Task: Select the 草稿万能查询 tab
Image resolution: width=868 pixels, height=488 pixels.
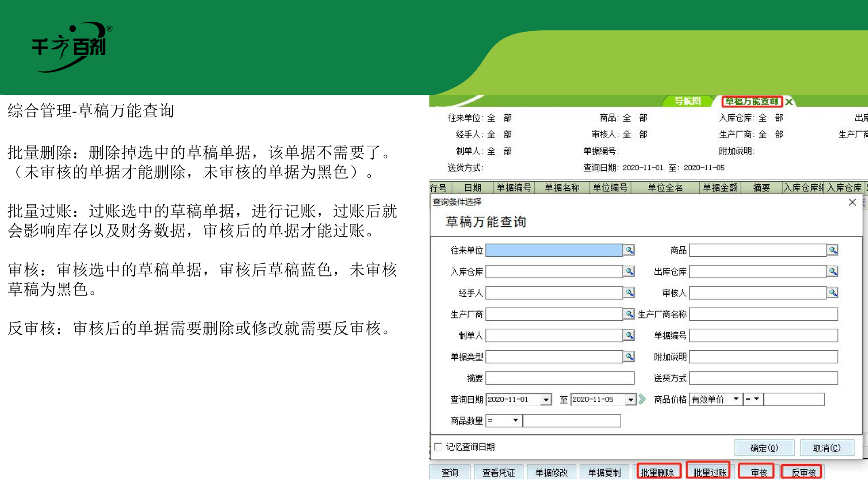Action: point(752,101)
